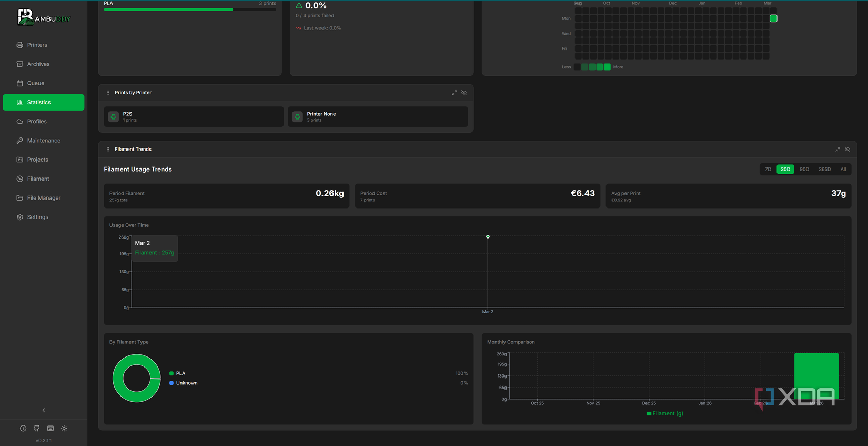Image resolution: width=868 pixels, height=446 pixels.
Task: Open keyboard shortcuts icon in footer
Action: [x=51, y=429]
